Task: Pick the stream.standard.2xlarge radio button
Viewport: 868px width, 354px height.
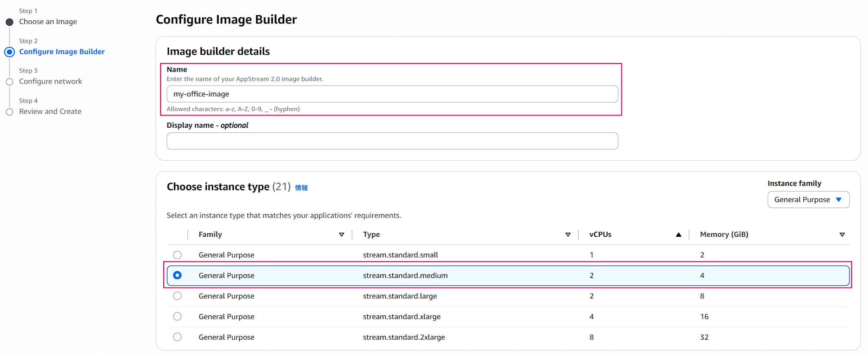Action: click(177, 337)
